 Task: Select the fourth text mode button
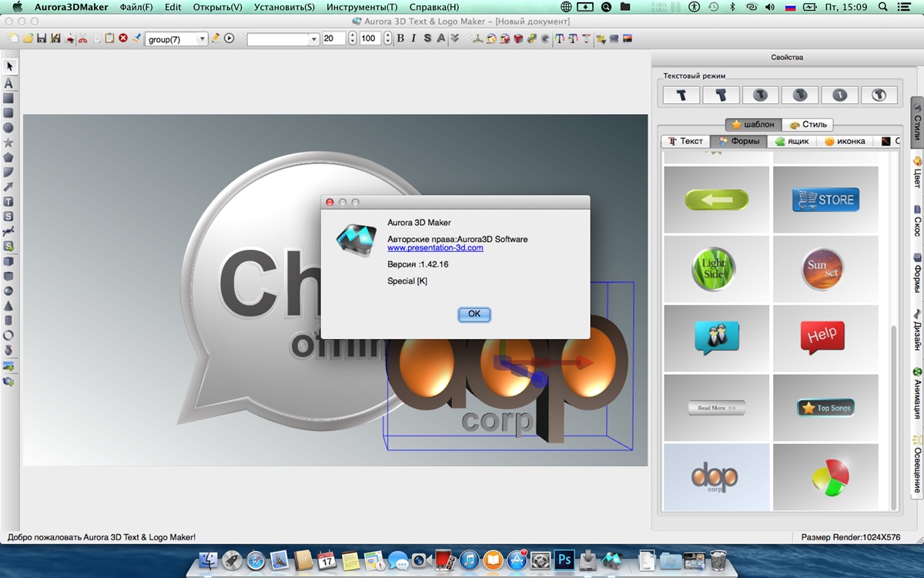(x=800, y=95)
